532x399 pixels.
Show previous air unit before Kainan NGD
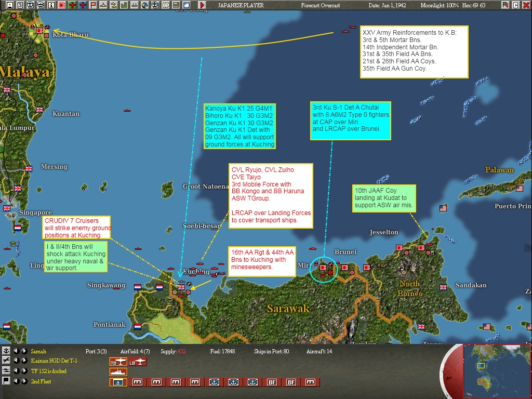pos(16,361)
